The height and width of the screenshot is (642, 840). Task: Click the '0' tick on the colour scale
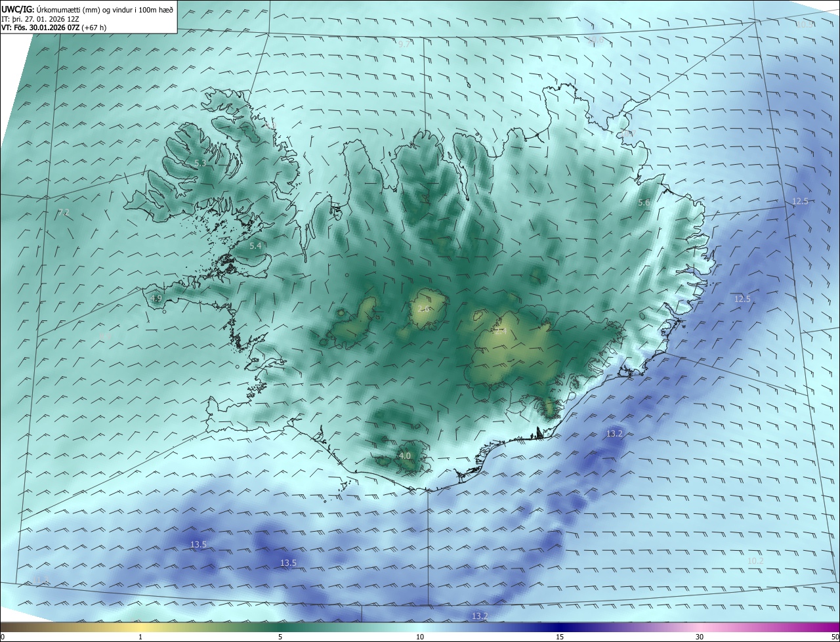(x=2, y=637)
